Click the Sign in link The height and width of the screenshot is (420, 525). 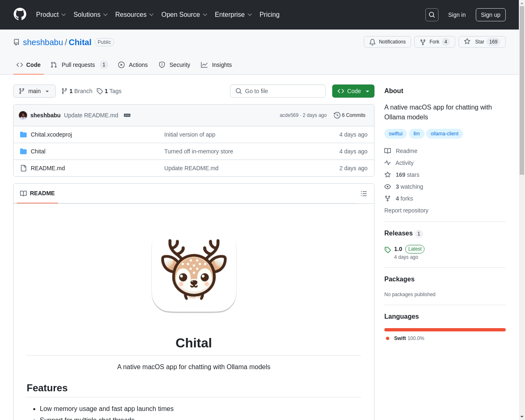(457, 15)
